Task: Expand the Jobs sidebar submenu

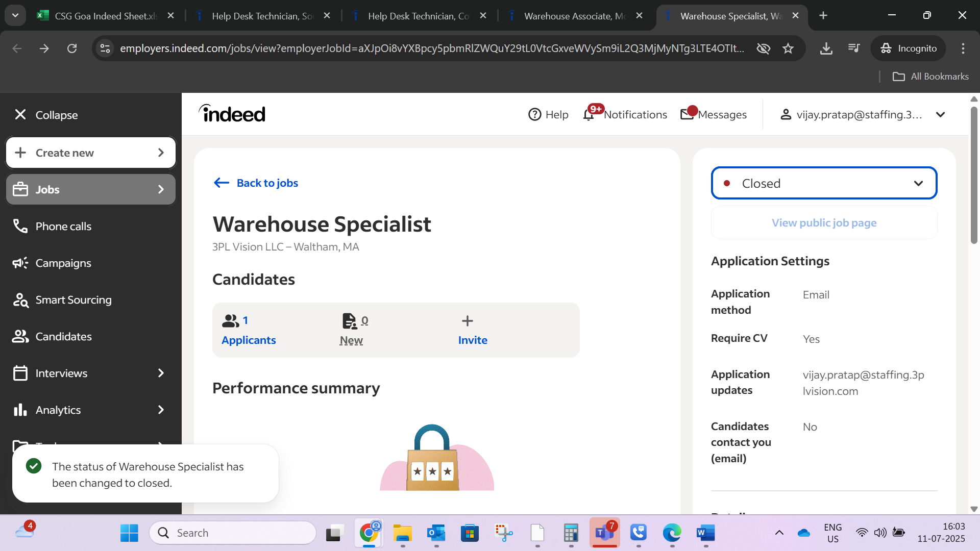Action: 161,189
